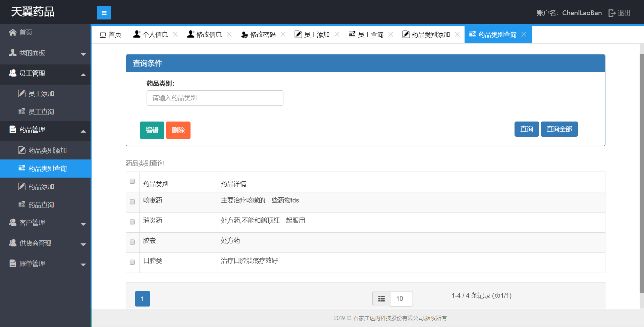Check the 咳嗽药 row checkbox
The height and width of the screenshot is (327, 644).
coord(132,202)
